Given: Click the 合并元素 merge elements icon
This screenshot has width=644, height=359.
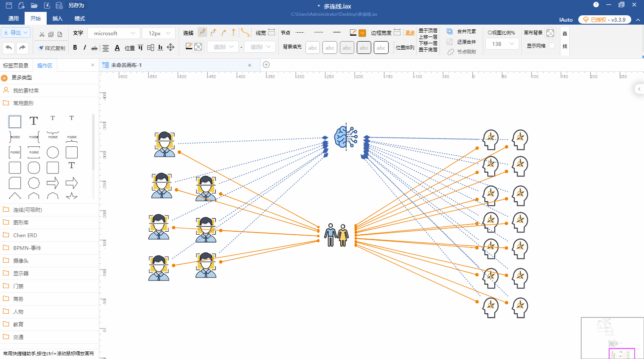Looking at the screenshot, I should [x=450, y=31].
